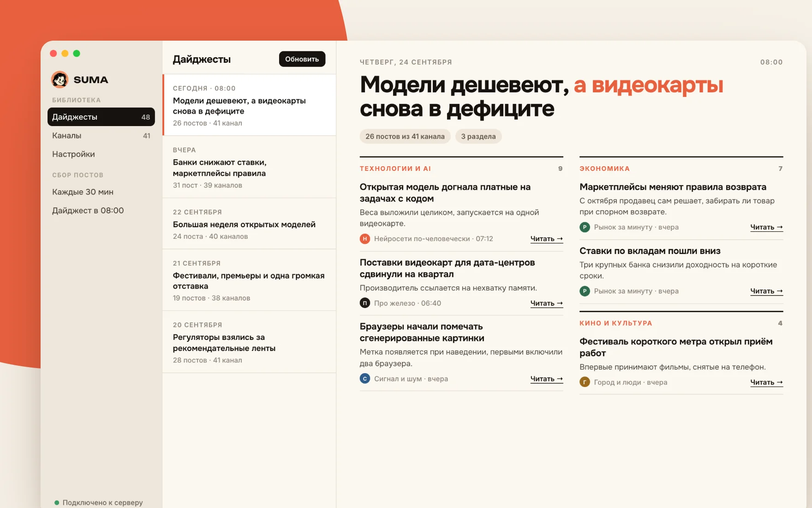
Task: Click the Кино и культура section header
Action: (x=616, y=323)
